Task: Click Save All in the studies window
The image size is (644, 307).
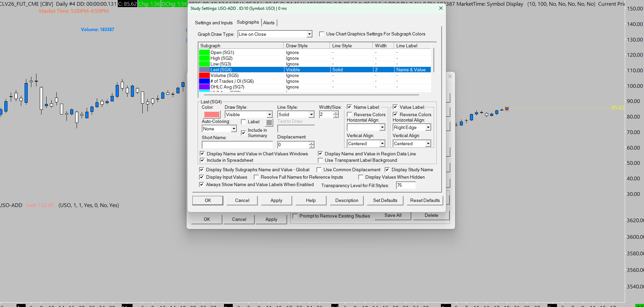Action: tap(393, 215)
